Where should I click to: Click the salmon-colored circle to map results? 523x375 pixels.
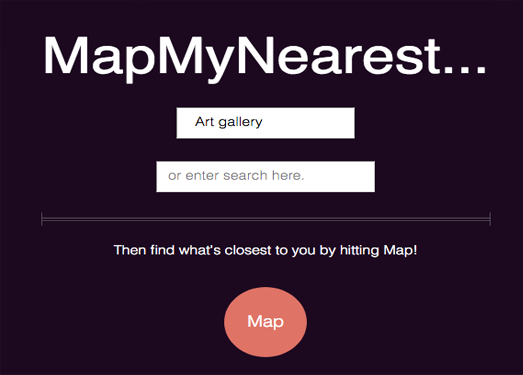pos(266,322)
